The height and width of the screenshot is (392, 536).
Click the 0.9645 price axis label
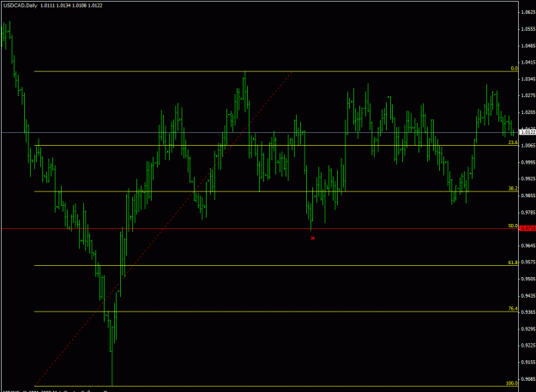pyautogui.click(x=527, y=245)
